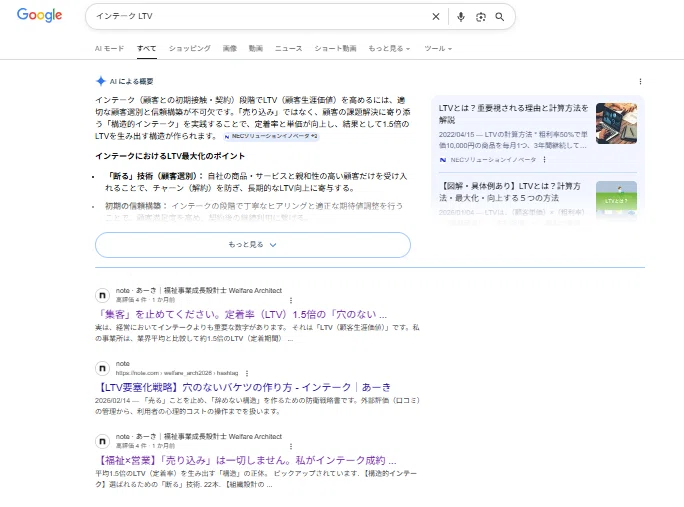This screenshot has width=684, height=507.
Task: Expand AI overview with もっと見る button
Action: [253, 245]
